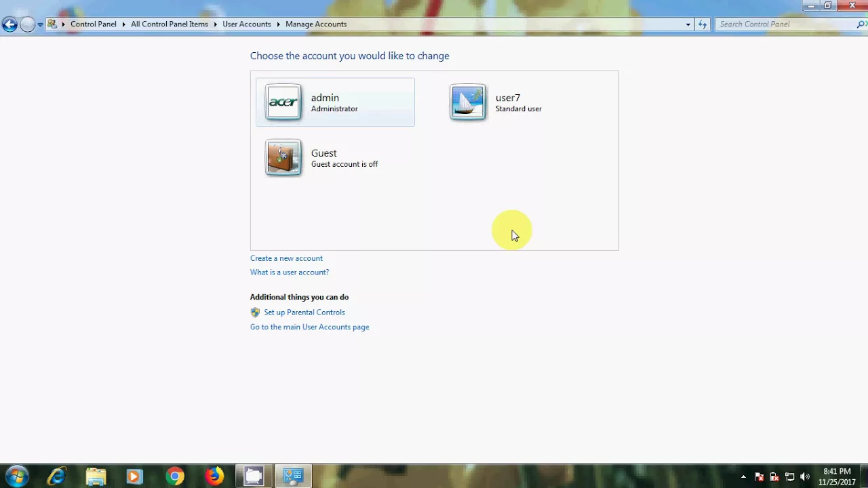Select the Guest account suitcase picture
The height and width of the screenshot is (488, 868).
(283, 158)
